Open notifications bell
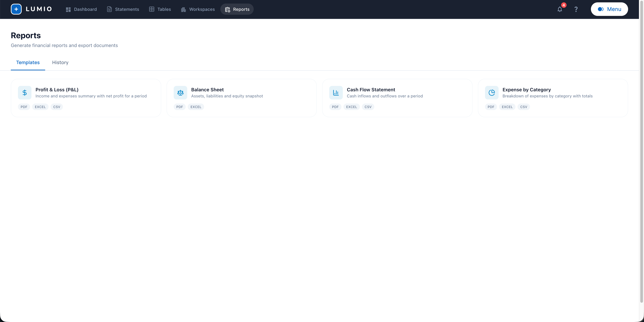 point(560,9)
